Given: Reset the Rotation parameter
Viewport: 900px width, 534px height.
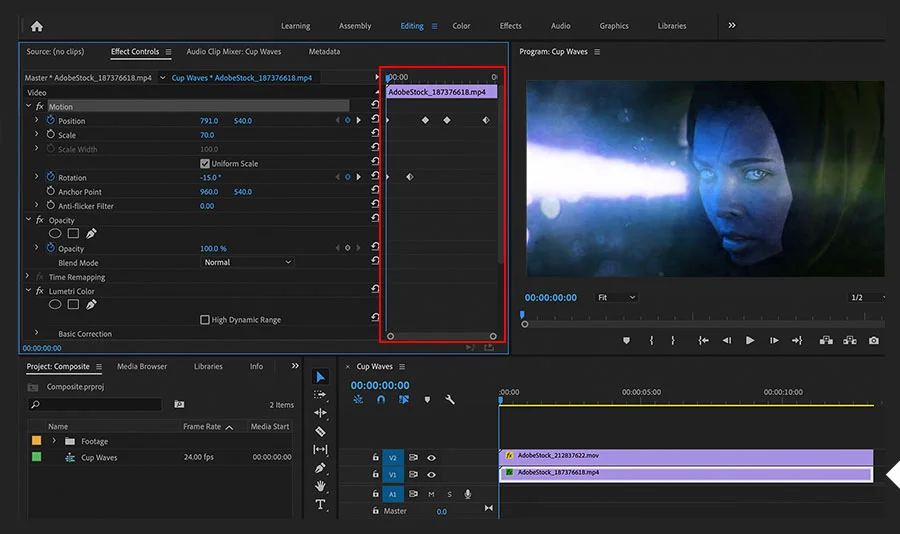Looking at the screenshot, I should coord(375,176).
